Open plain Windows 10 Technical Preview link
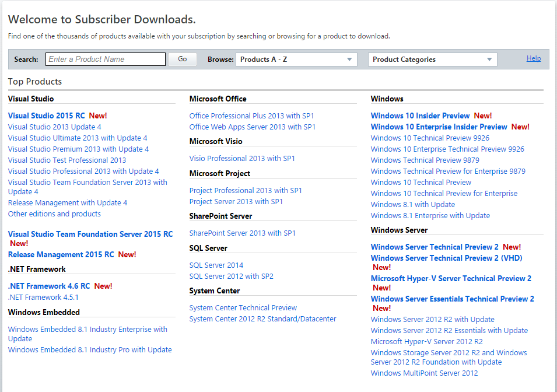The width and height of the screenshot is (557, 392). point(421,182)
